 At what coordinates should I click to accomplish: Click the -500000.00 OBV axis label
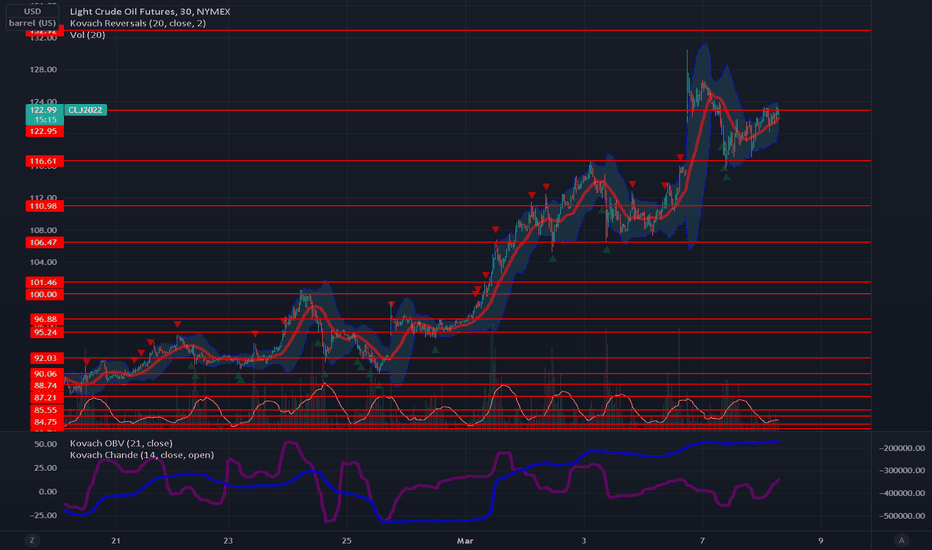click(902, 516)
